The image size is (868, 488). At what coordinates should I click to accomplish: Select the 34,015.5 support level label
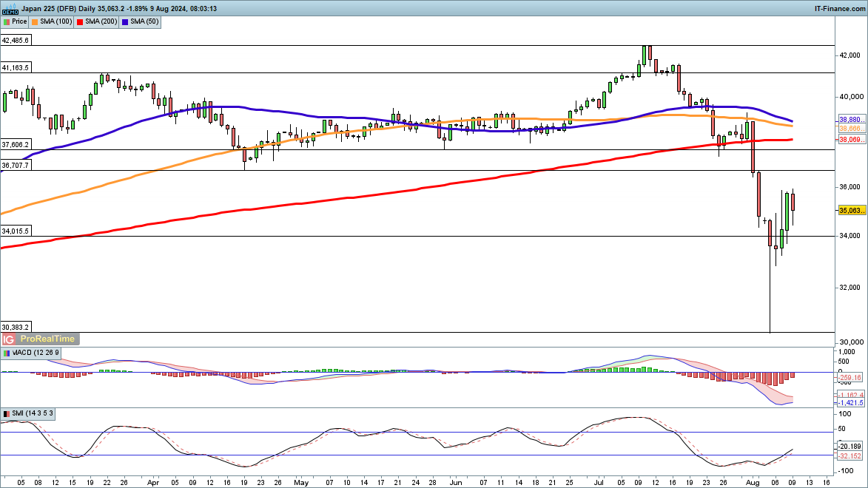(x=16, y=211)
